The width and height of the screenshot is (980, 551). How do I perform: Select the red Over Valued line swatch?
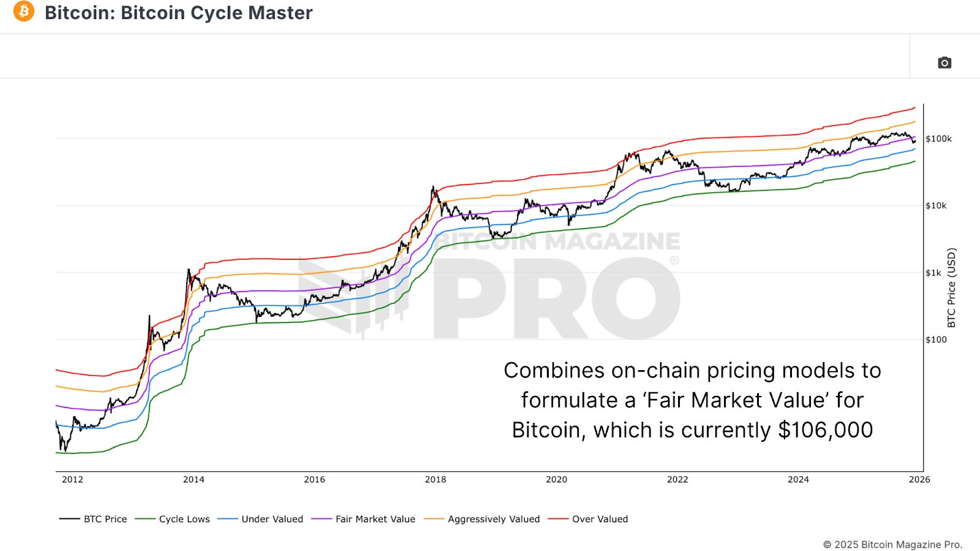560,519
